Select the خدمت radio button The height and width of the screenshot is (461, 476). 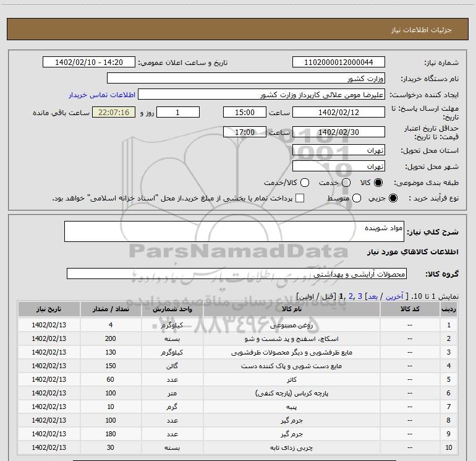tap(346, 183)
